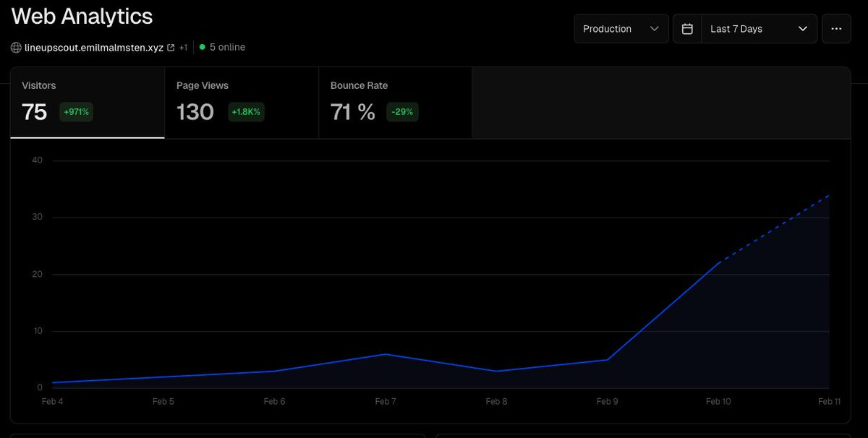868x438 pixels.
Task: Open lineupscout.emilmalmsten.xyz link
Action: [x=94, y=48]
